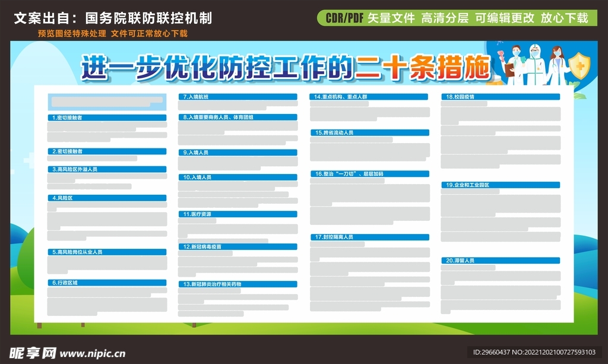Screen dimensions: 608x364
Task: Click the "7.入境航班" heading
Action: pos(237,97)
